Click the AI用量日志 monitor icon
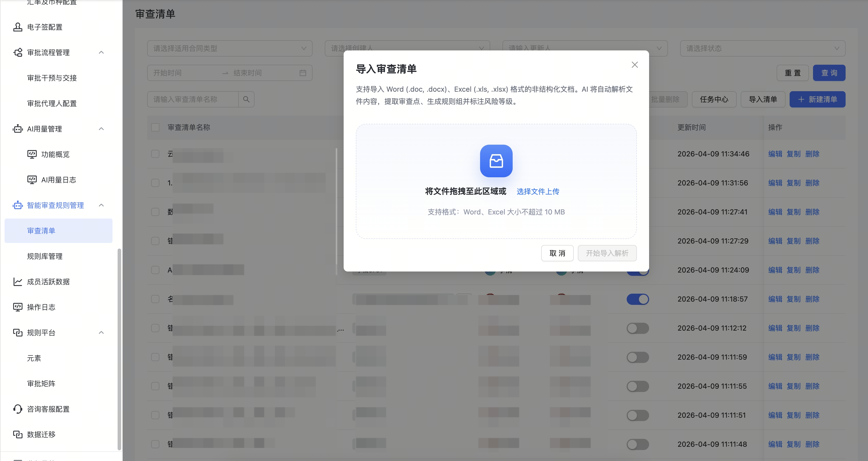Viewport: 868px width, 461px height. tap(32, 180)
